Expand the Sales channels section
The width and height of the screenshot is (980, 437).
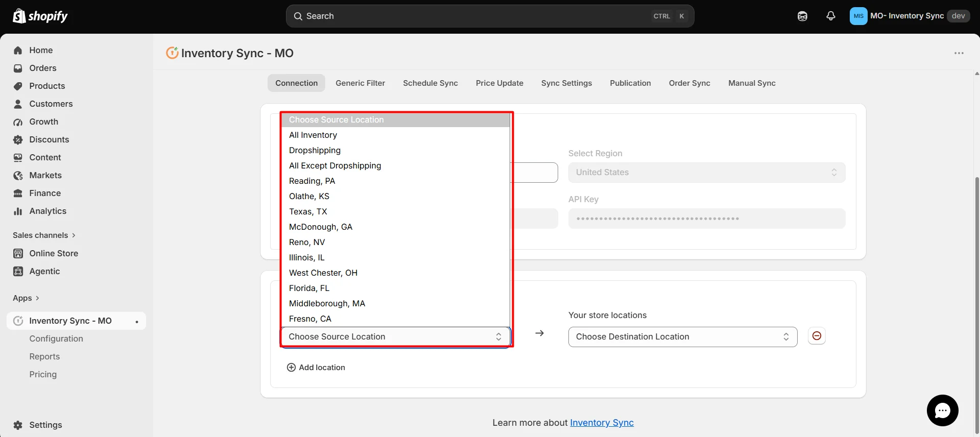pos(44,235)
